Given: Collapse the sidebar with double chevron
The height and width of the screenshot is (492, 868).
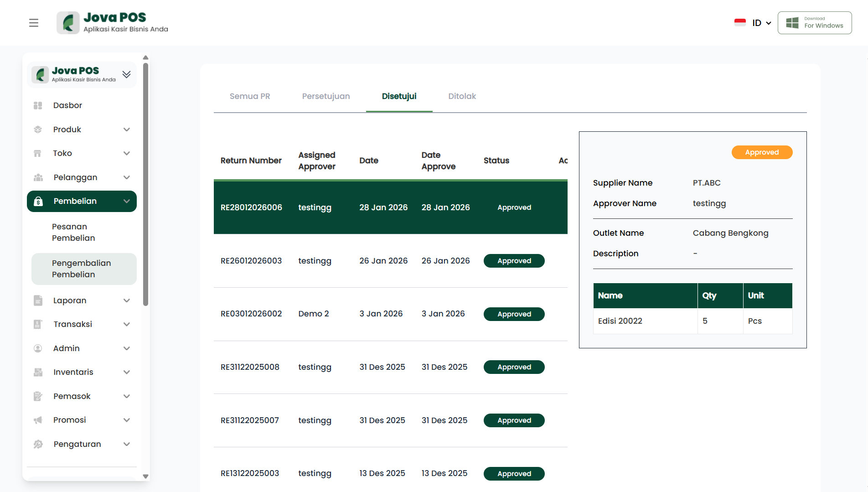Looking at the screenshot, I should pyautogui.click(x=126, y=74).
